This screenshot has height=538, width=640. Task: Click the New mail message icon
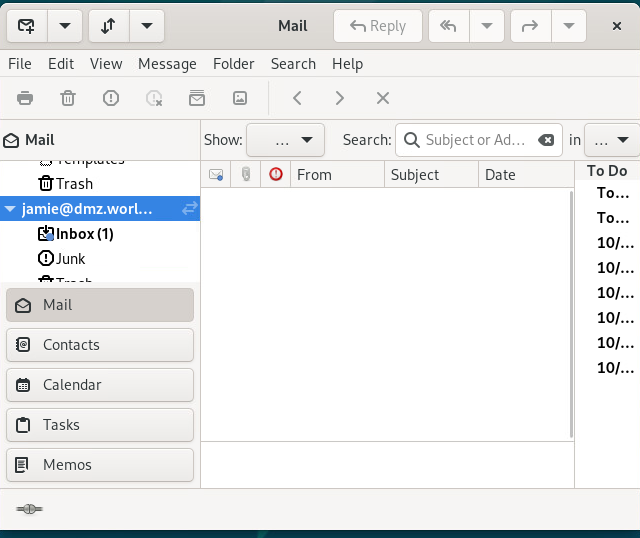pos(27,26)
